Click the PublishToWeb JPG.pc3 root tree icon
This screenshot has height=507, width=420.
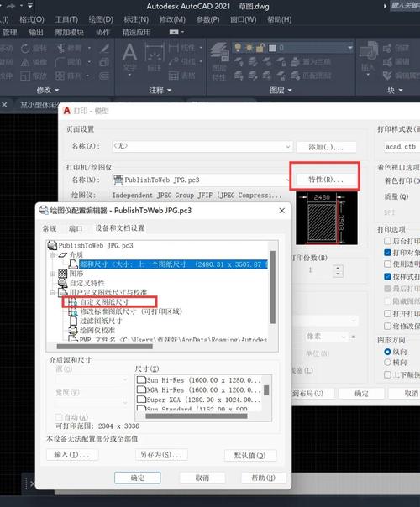(x=52, y=245)
